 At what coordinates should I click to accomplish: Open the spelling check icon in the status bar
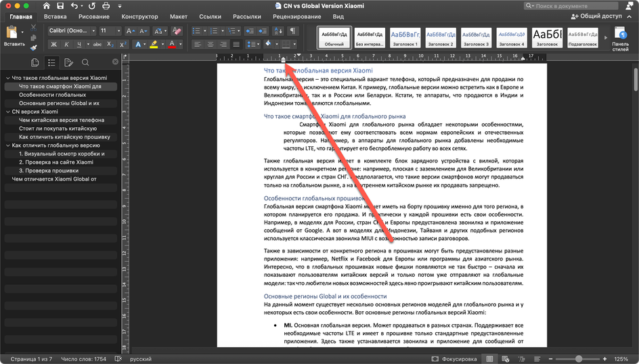pyautogui.click(x=118, y=359)
